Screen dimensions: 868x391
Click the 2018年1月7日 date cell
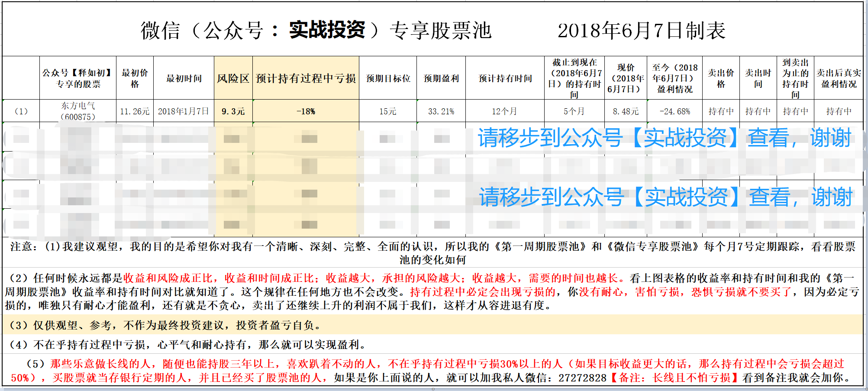184,112
